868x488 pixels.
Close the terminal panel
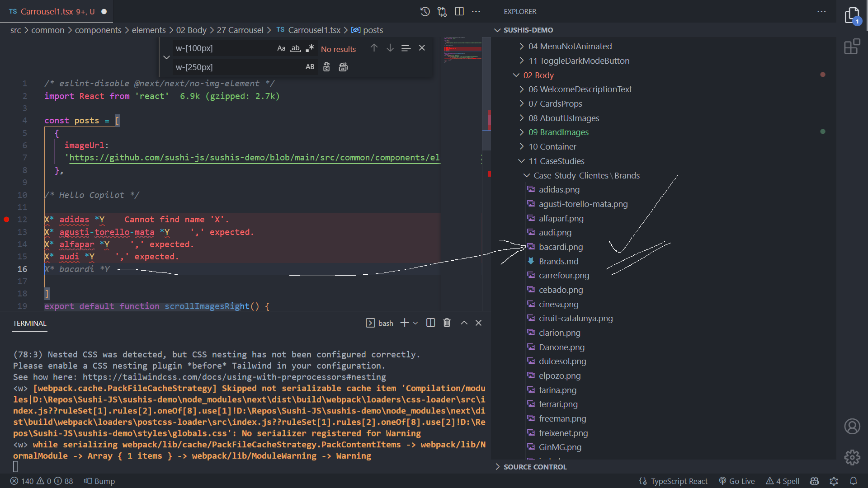pyautogui.click(x=478, y=323)
